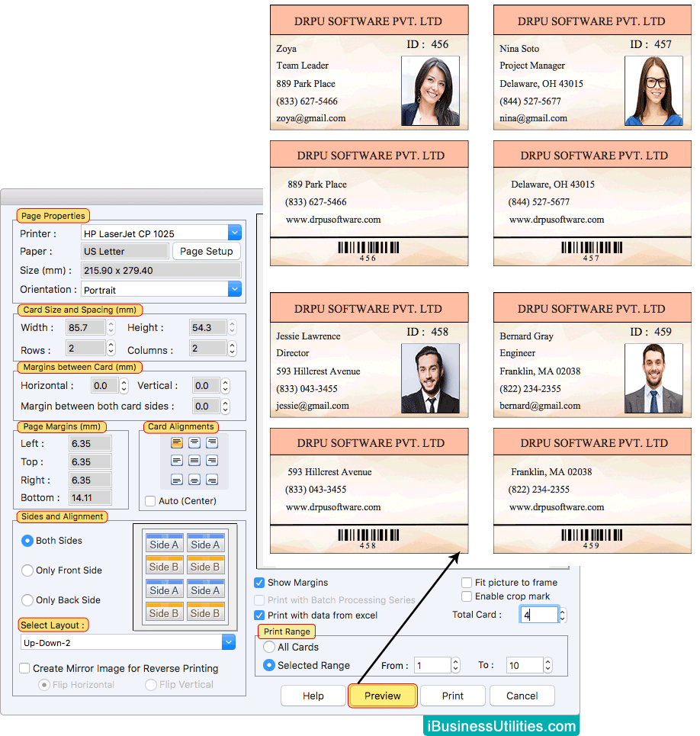Choose Only Back Side option
The image size is (700, 736).
[x=27, y=600]
